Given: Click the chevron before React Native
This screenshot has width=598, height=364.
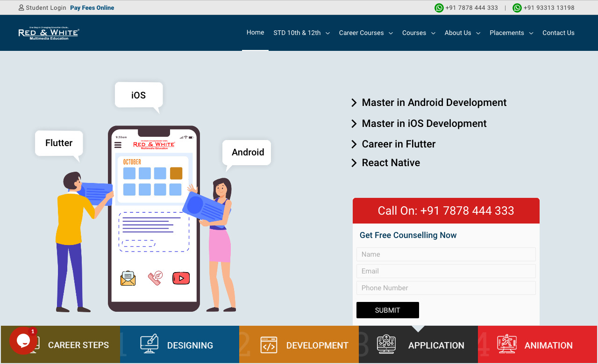Looking at the screenshot, I should click(x=354, y=163).
